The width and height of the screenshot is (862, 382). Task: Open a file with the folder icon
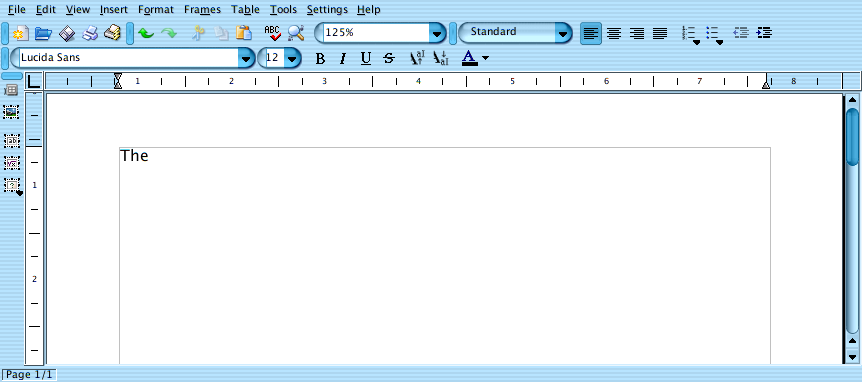pos(43,33)
